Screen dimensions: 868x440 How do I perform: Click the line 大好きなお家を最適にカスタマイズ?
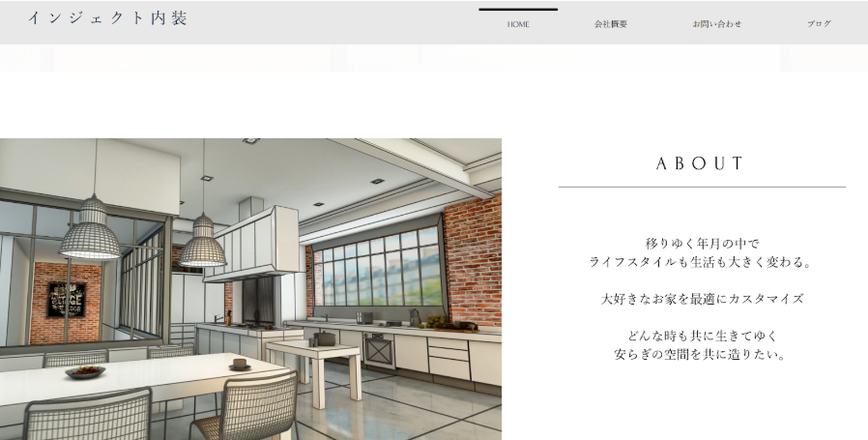(x=702, y=299)
